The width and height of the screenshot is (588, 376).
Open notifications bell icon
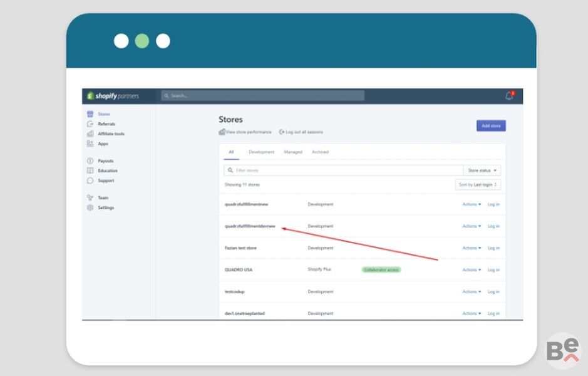pos(509,96)
